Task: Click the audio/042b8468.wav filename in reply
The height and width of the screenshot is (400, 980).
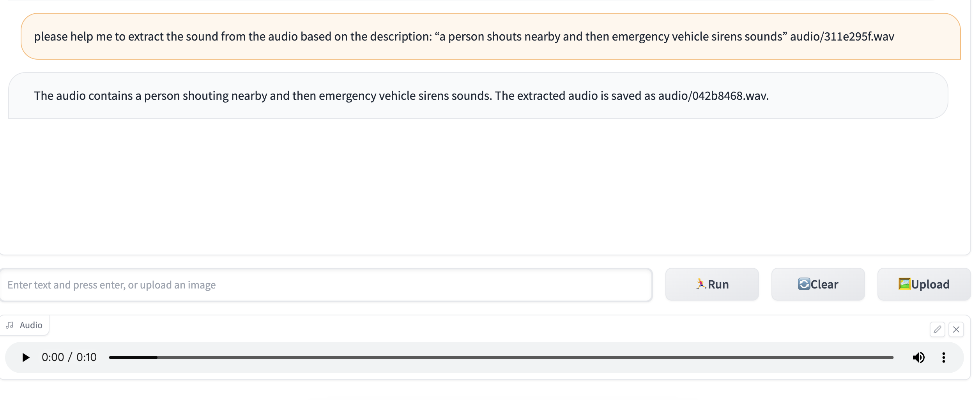Action: click(x=713, y=96)
